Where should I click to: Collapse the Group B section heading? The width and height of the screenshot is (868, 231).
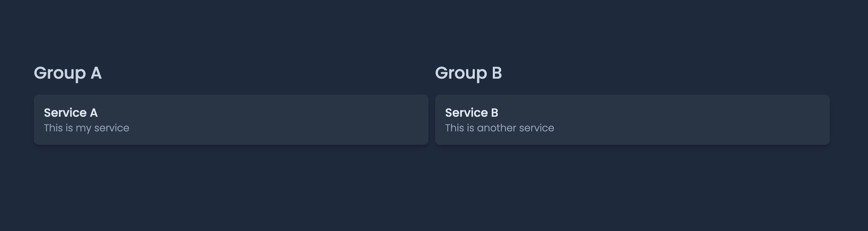tap(468, 73)
